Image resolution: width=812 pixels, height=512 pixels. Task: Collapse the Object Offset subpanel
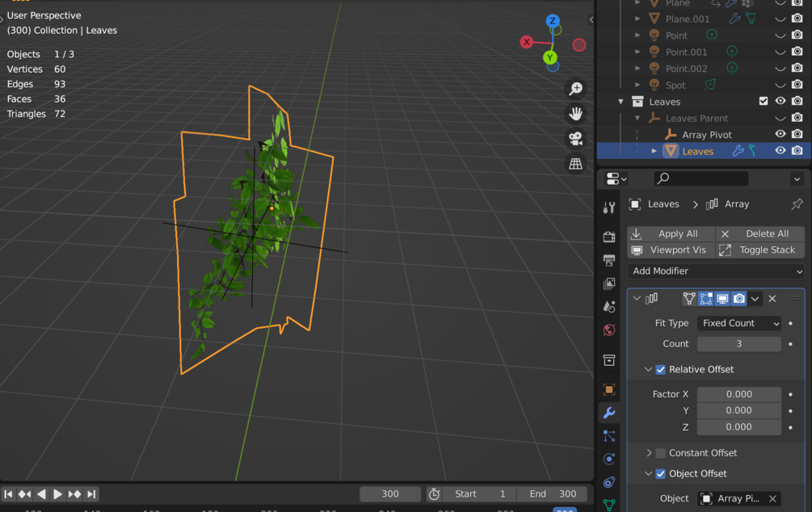(x=648, y=474)
